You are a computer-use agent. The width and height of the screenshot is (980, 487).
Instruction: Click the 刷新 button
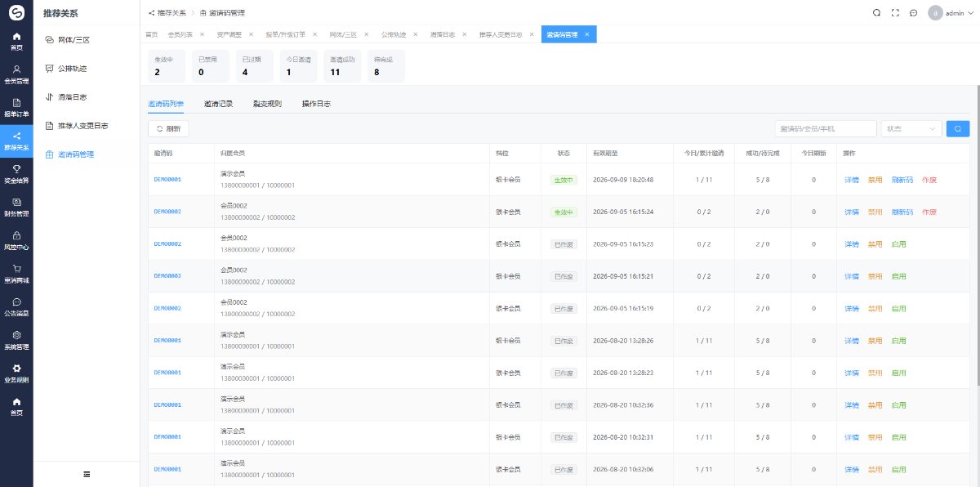point(168,128)
